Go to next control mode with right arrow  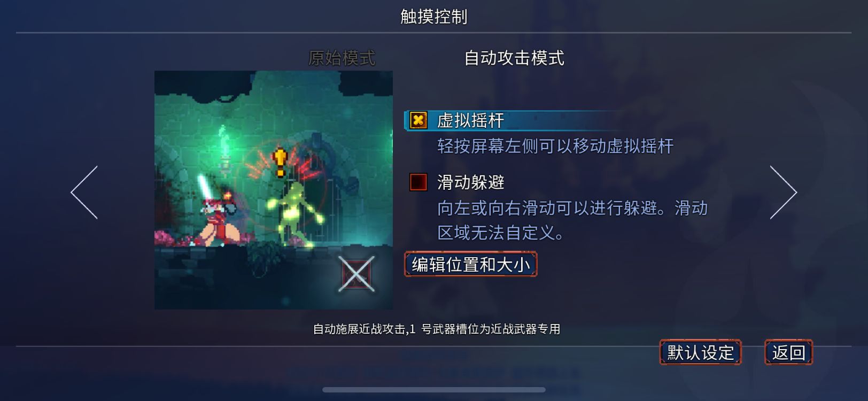click(783, 192)
